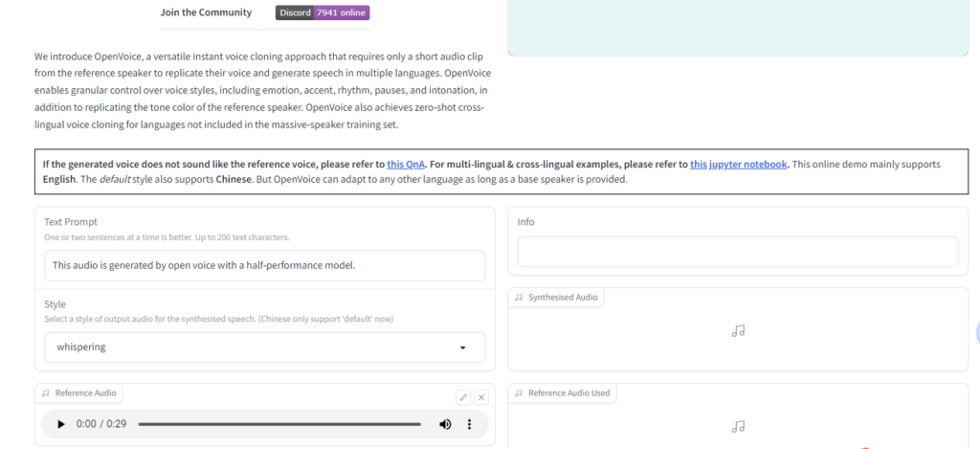980x449 pixels.
Task: Click the Style dropdown arrow
Action: (x=462, y=348)
